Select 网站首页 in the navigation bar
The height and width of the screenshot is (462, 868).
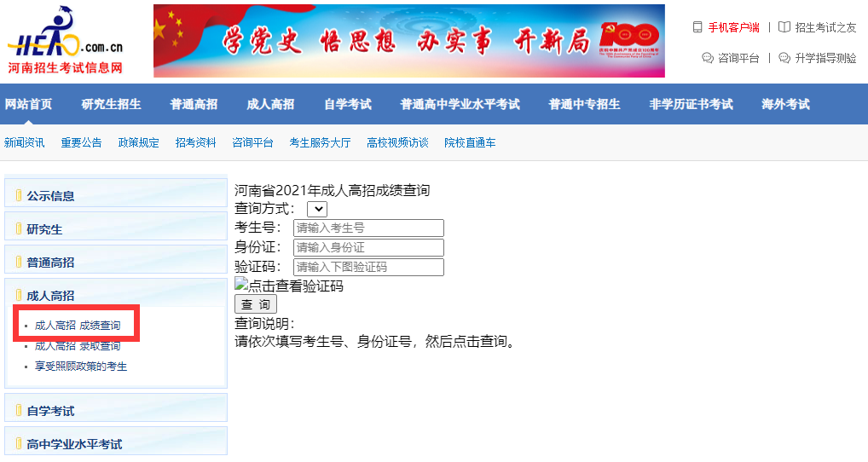coord(28,104)
